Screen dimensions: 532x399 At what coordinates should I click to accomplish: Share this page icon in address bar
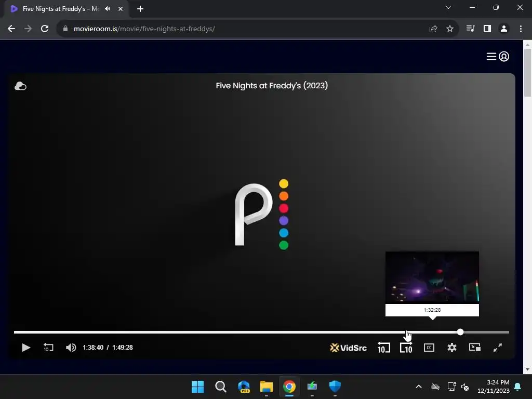[433, 29]
